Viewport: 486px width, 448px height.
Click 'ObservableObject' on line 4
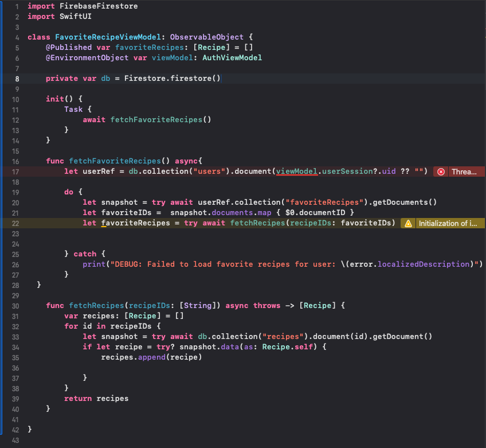tap(207, 37)
